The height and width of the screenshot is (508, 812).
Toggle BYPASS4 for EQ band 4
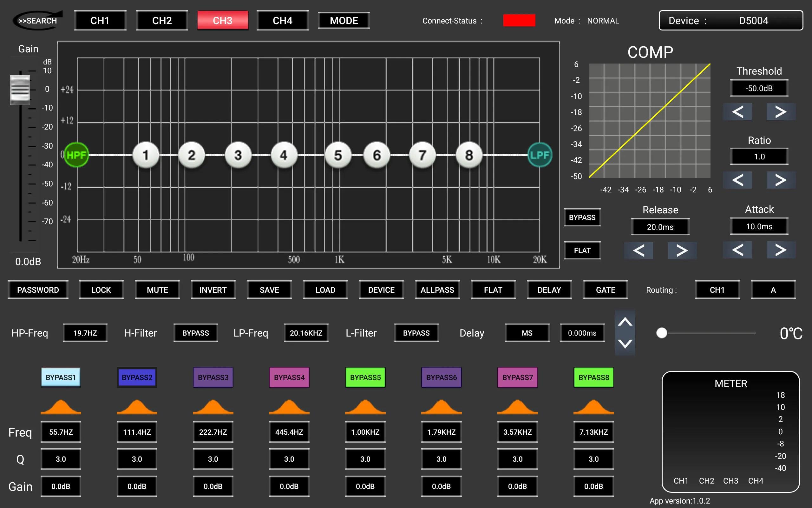(x=289, y=377)
